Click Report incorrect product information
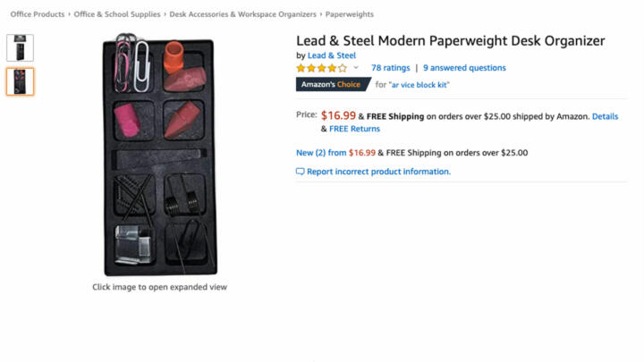The height and width of the screenshot is (362, 644). (x=378, y=172)
